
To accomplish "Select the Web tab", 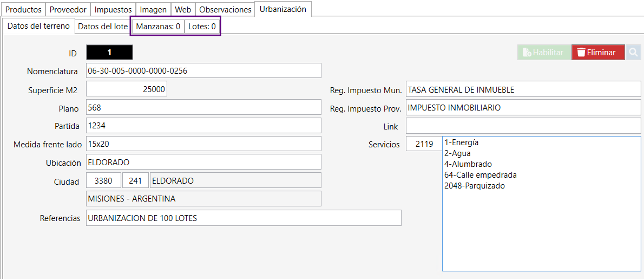I will (183, 10).
